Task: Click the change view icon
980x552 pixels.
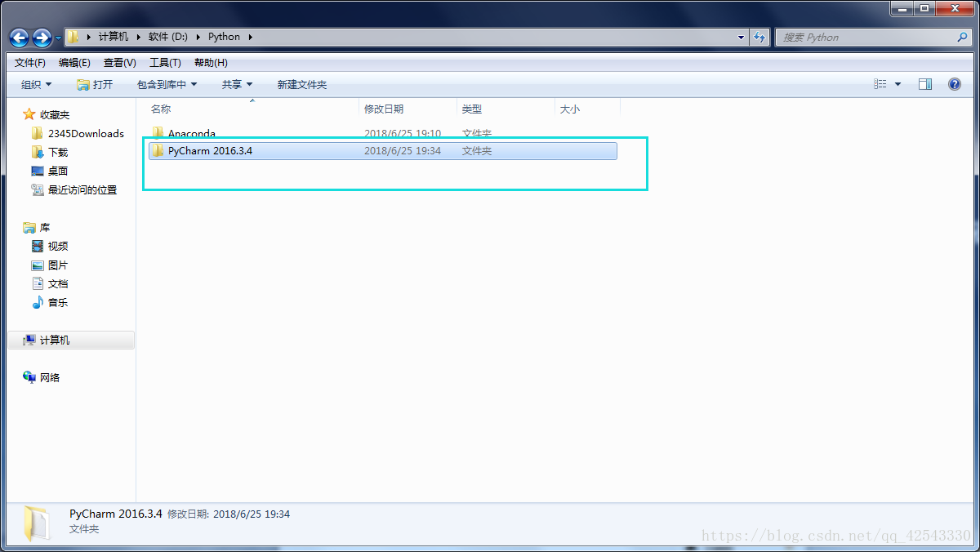Action: pyautogui.click(x=880, y=84)
